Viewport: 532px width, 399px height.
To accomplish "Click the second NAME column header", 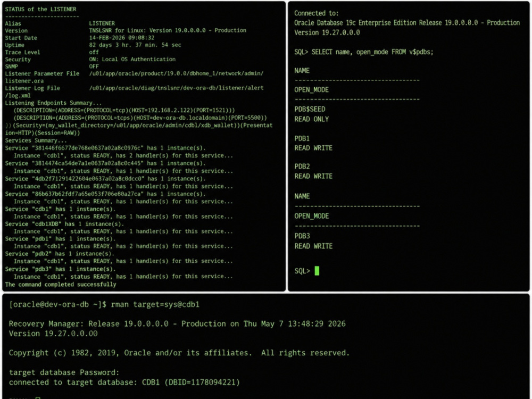I will point(302,196).
